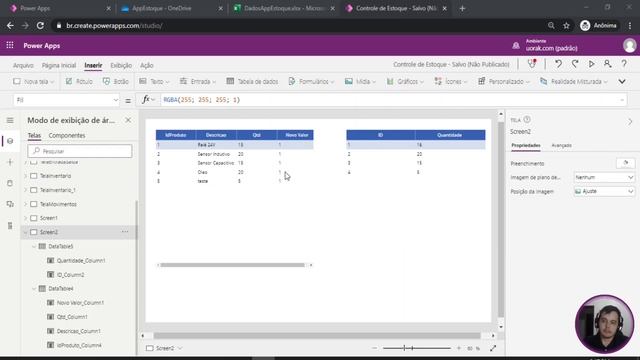Insert a Botão button control
Image resolution: width=640 pixels, height=360 pixels.
(x=116, y=82)
